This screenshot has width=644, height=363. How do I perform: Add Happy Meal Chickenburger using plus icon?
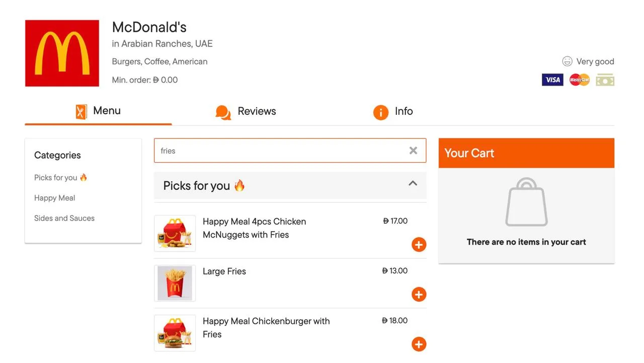tap(419, 344)
